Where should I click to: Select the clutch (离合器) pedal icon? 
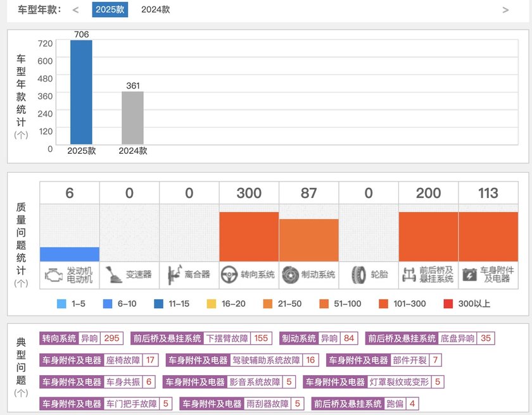[174, 274]
